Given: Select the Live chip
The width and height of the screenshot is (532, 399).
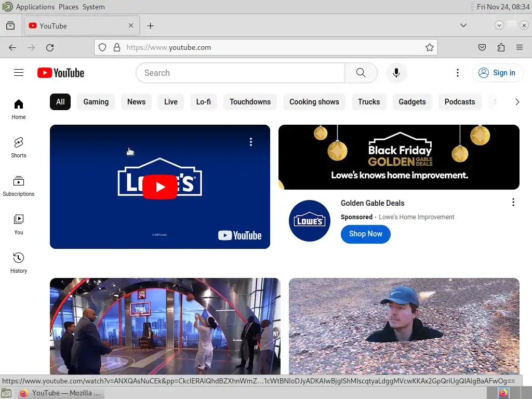Looking at the screenshot, I should pos(170,102).
